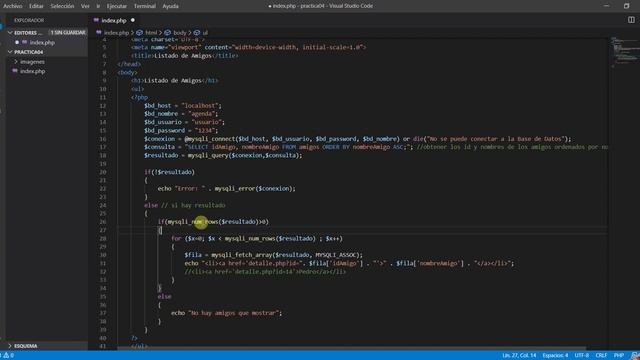Click the window title text
Viewport: 640px width, 360px height.
(x=321, y=6)
